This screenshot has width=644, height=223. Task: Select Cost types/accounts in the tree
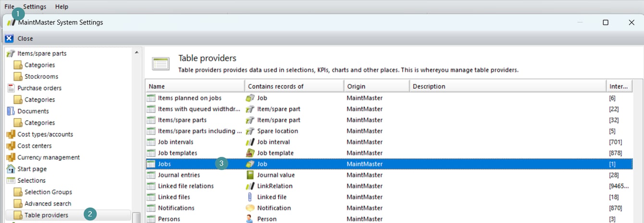[45, 134]
